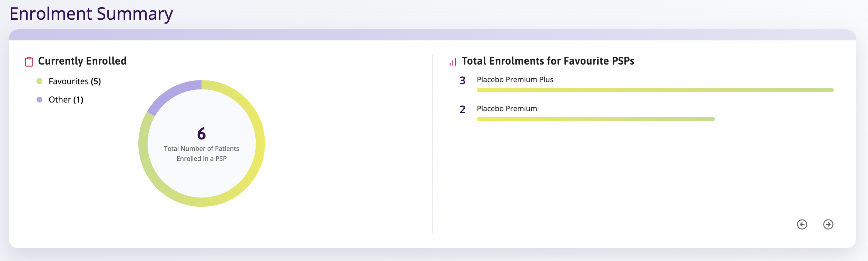Go to previous page with left arrow icon
The image size is (868, 261).
pos(802,224)
